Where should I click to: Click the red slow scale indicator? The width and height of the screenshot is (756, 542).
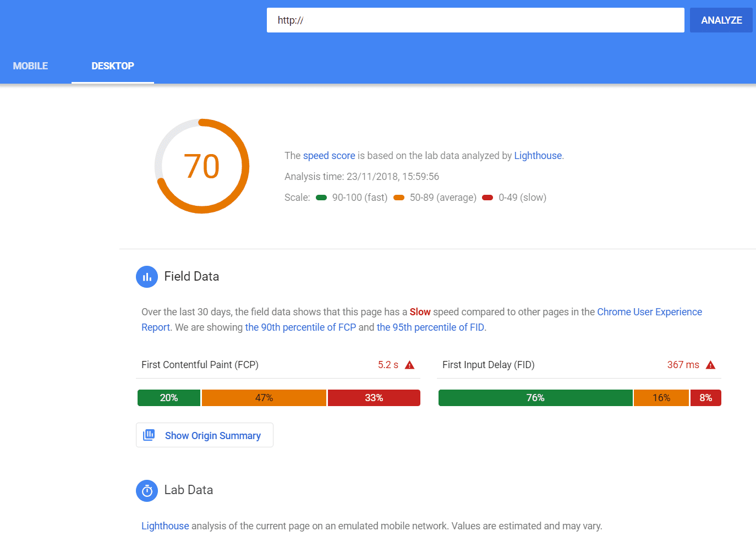click(487, 198)
